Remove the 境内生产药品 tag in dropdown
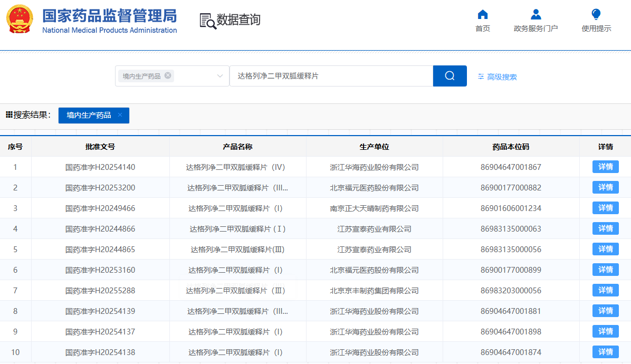This screenshot has height=364, width=631. (168, 75)
